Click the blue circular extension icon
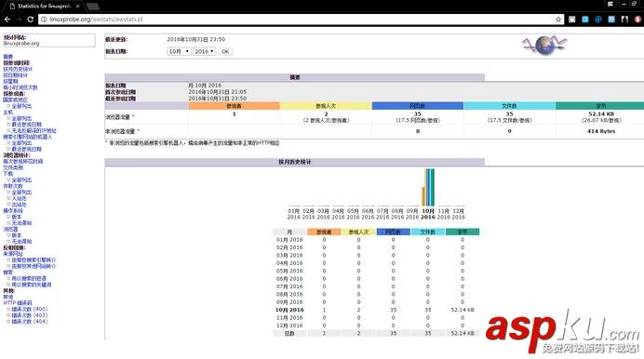Image resolution: width=644 pixels, height=359 pixels. 598,20
